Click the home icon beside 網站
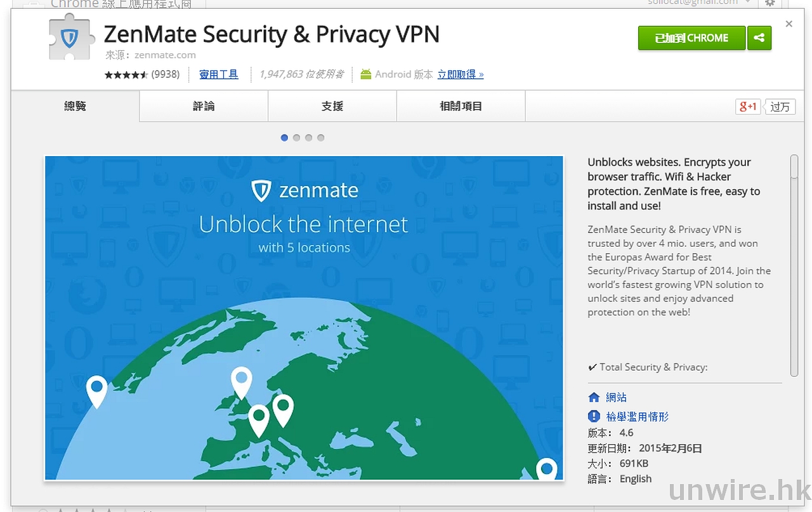This screenshot has width=812, height=512. 594,397
